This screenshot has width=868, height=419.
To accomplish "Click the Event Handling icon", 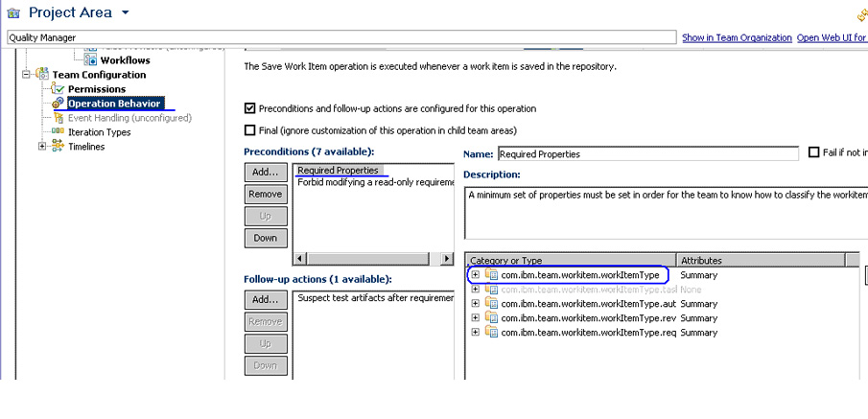I will click(x=59, y=118).
